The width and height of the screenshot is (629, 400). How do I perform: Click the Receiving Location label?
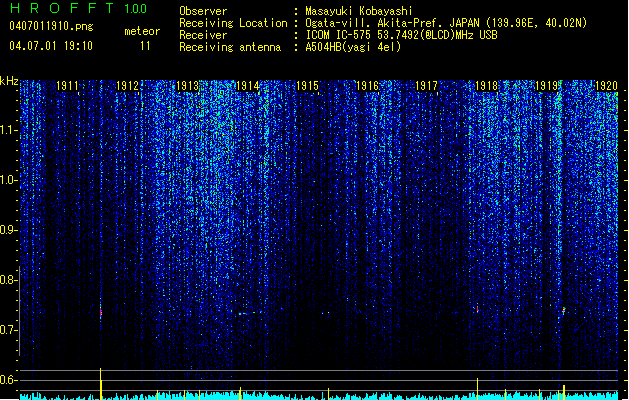point(233,23)
